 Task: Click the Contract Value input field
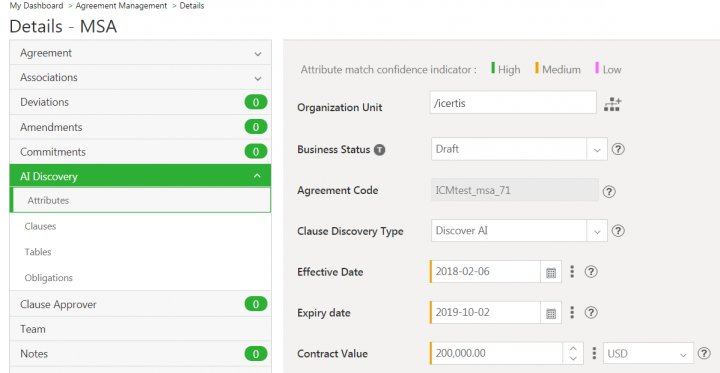497,353
